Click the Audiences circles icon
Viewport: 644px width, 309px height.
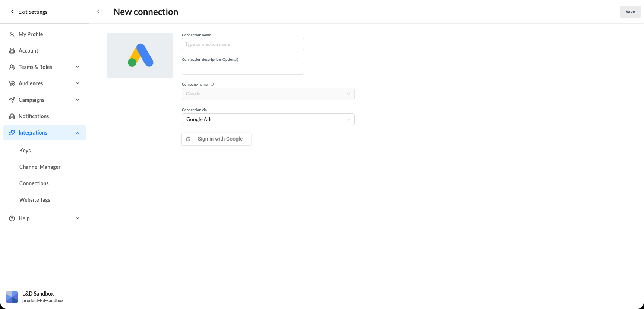(x=12, y=83)
